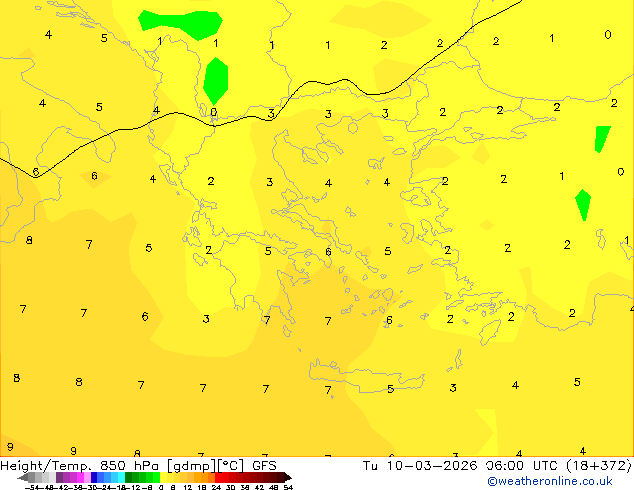
Task: Click the weatheronline.co.uk copyright link
Action: (x=550, y=481)
